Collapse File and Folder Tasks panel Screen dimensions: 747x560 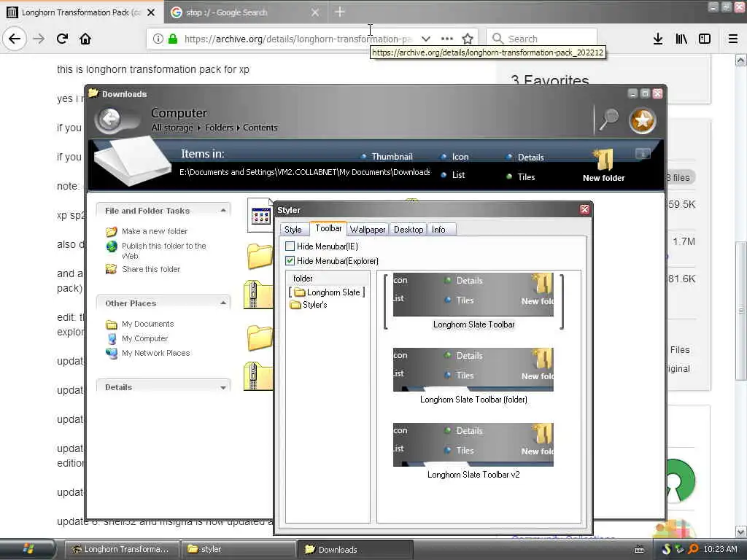click(x=223, y=211)
